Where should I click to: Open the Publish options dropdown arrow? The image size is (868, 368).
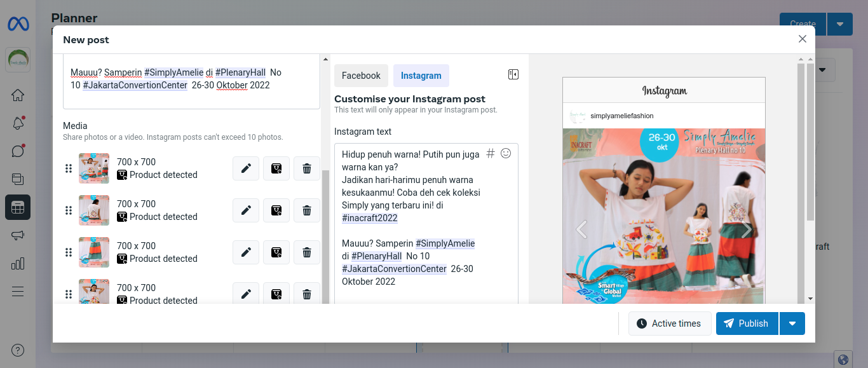click(x=792, y=324)
